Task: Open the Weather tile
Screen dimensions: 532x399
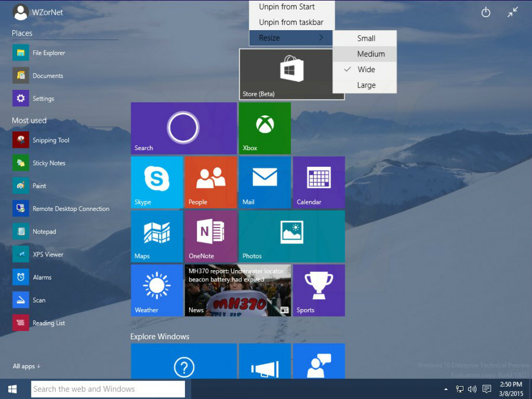Action: (x=157, y=290)
